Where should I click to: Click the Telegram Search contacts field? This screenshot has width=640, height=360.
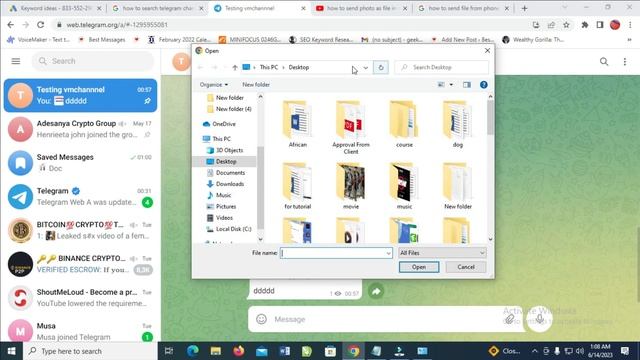point(93,61)
